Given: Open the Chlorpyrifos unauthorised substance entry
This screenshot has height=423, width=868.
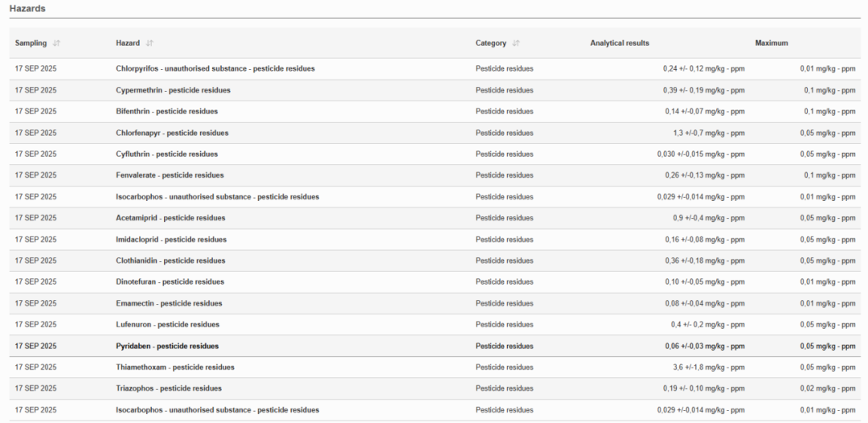Looking at the screenshot, I should click(x=215, y=69).
